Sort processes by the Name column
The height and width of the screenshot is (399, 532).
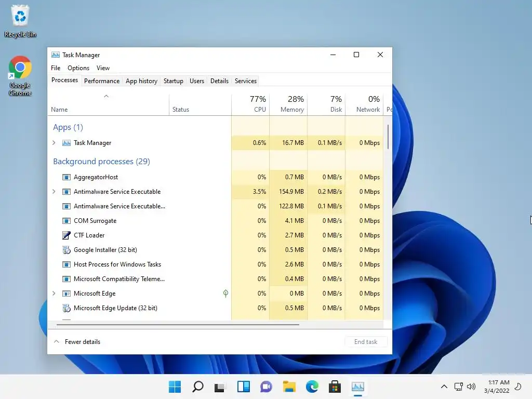pyautogui.click(x=108, y=105)
